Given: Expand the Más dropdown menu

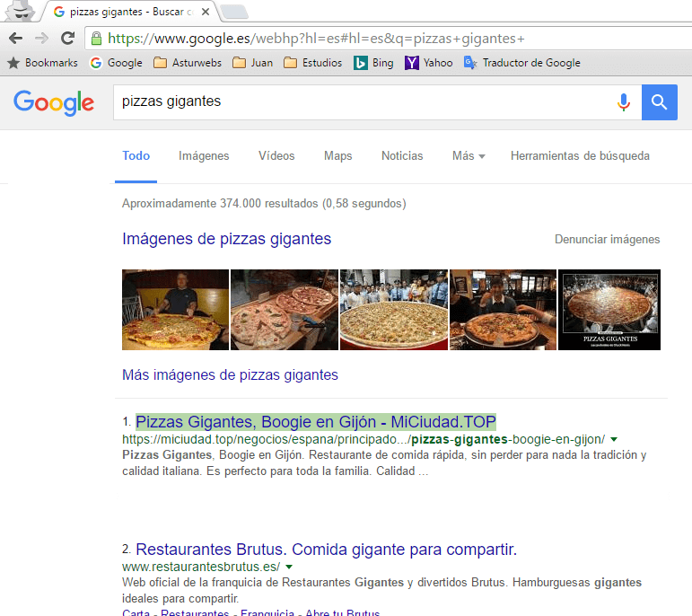Looking at the screenshot, I should tap(469, 156).
